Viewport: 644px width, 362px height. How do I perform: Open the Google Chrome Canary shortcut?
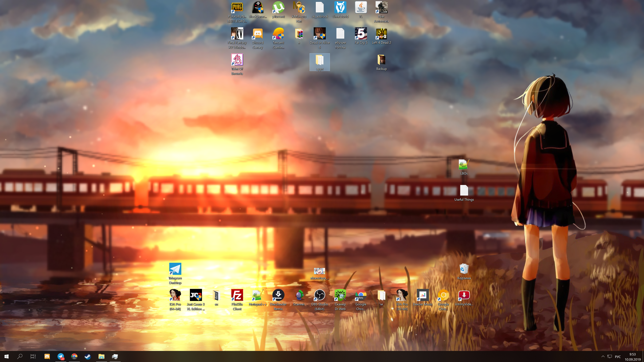coord(443,300)
